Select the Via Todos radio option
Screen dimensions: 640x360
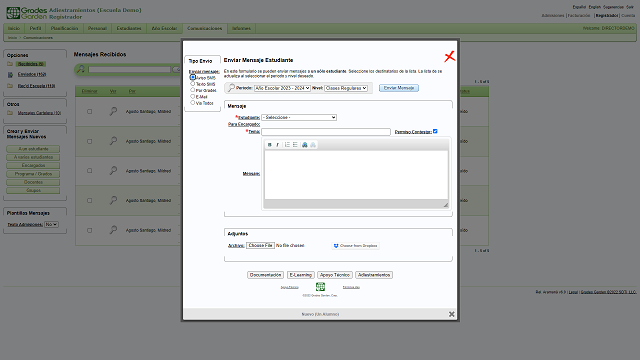point(192,102)
